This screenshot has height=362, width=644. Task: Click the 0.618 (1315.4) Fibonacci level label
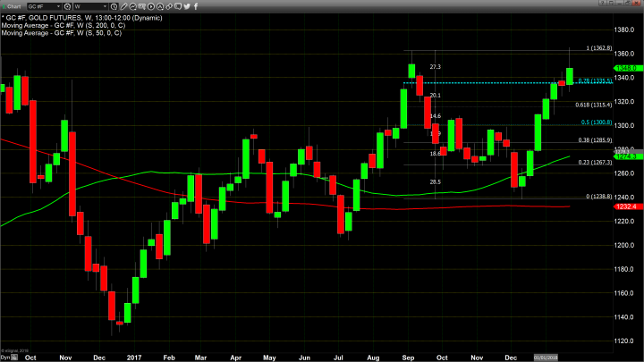(593, 105)
